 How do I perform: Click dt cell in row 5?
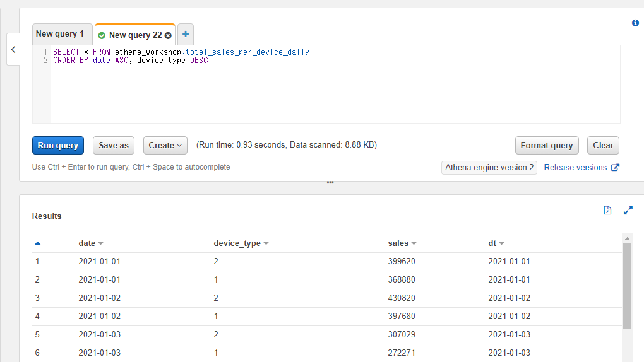[510, 334]
